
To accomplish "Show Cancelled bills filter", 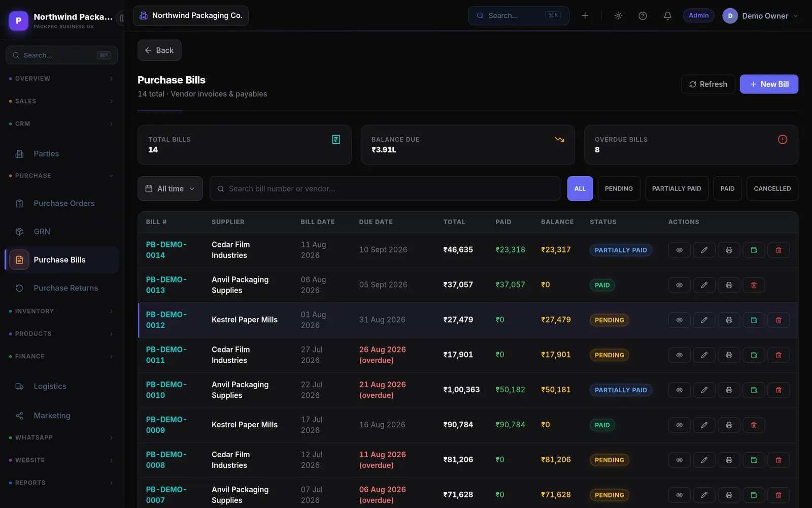I will tap(772, 188).
